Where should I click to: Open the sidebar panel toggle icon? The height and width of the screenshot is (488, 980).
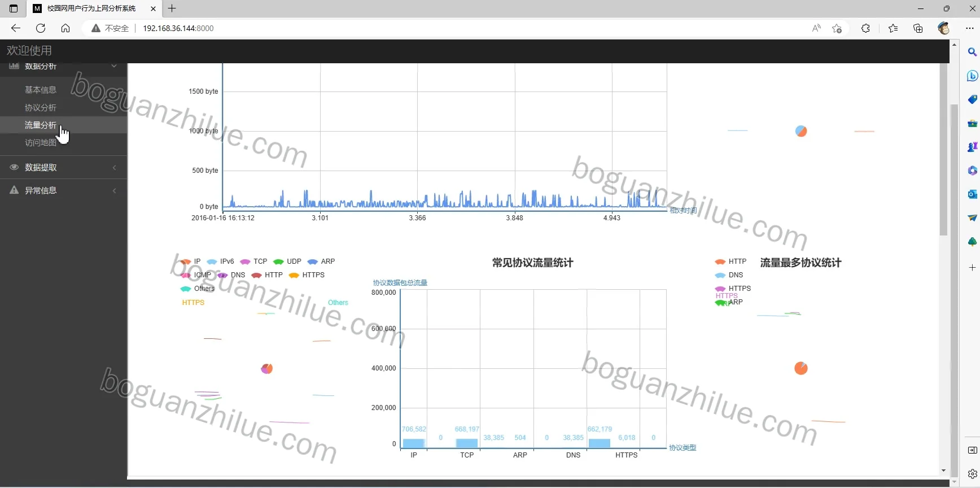pos(972,450)
